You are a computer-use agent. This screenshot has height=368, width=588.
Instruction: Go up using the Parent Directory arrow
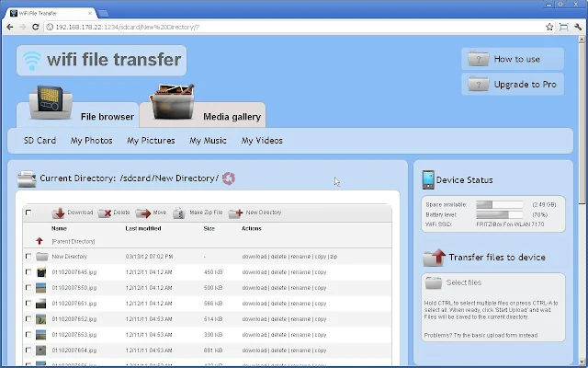pyautogui.click(x=40, y=241)
